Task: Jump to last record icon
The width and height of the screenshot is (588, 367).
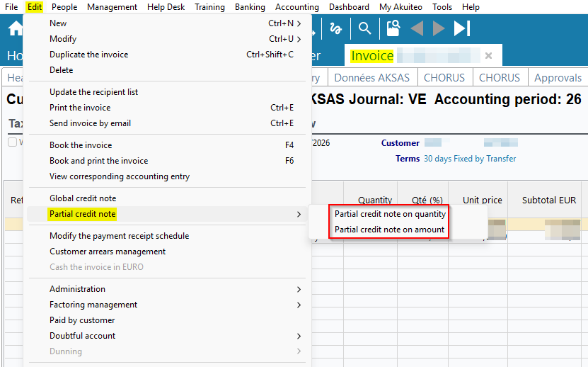Action: coord(462,28)
